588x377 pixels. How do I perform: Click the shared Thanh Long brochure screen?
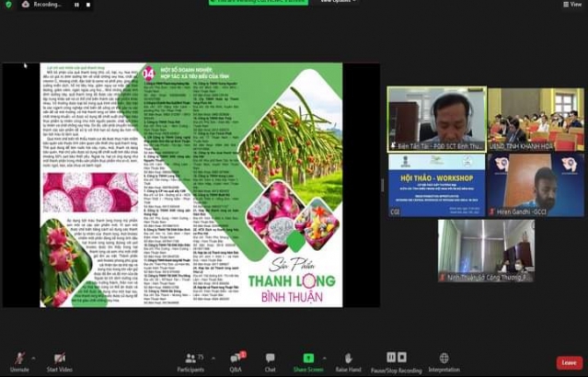(x=191, y=185)
